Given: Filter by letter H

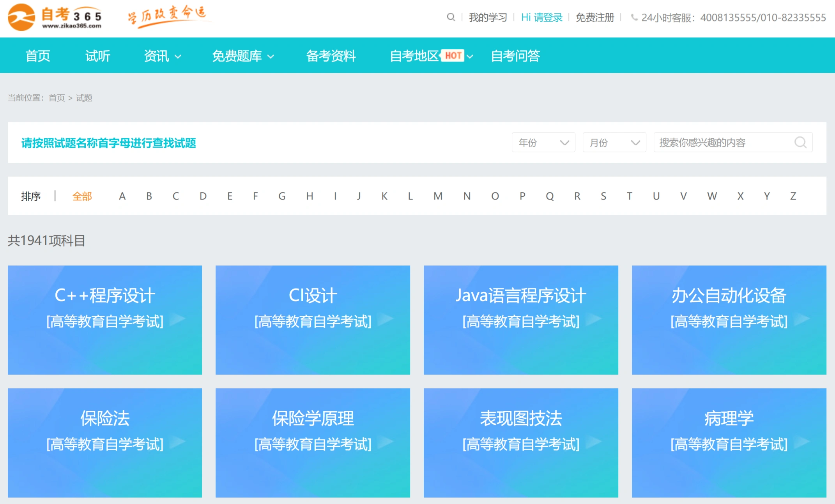Looking at the screenshot, I should tap(310, 196).
